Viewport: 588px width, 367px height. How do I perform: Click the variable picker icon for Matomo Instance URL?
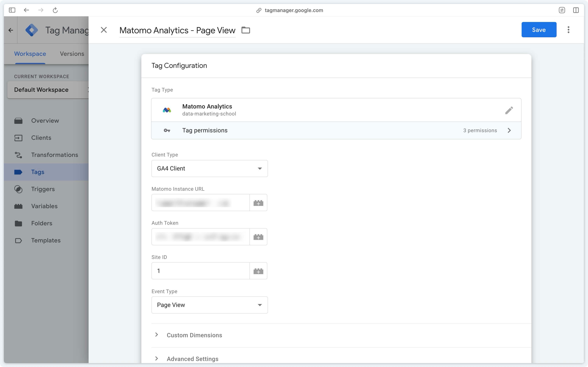pos(258,202)
